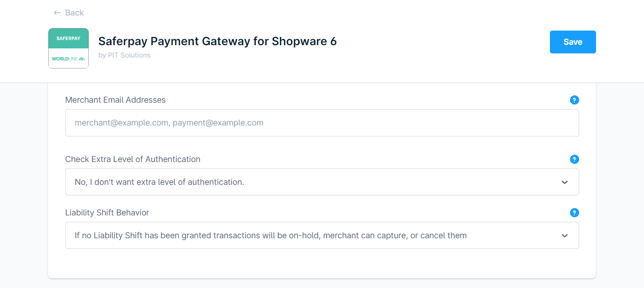Show help for Liability Shift Behavior
The width and height of the screenshot is (644, 288).
pos(575,213)
